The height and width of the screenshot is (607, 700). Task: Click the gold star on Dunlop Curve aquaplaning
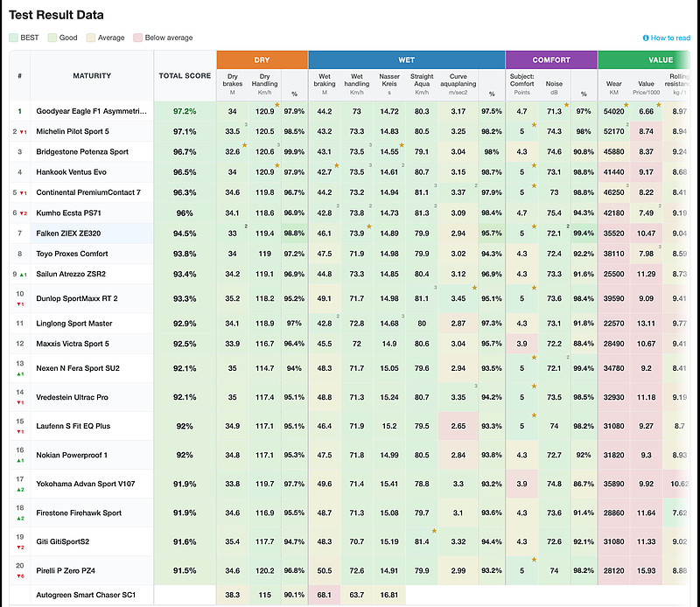474,288
